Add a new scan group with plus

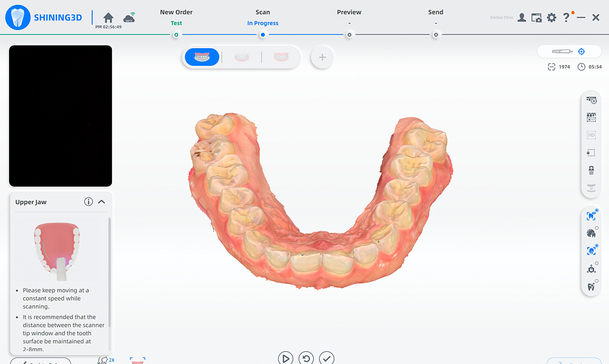(x=322, y=57)
